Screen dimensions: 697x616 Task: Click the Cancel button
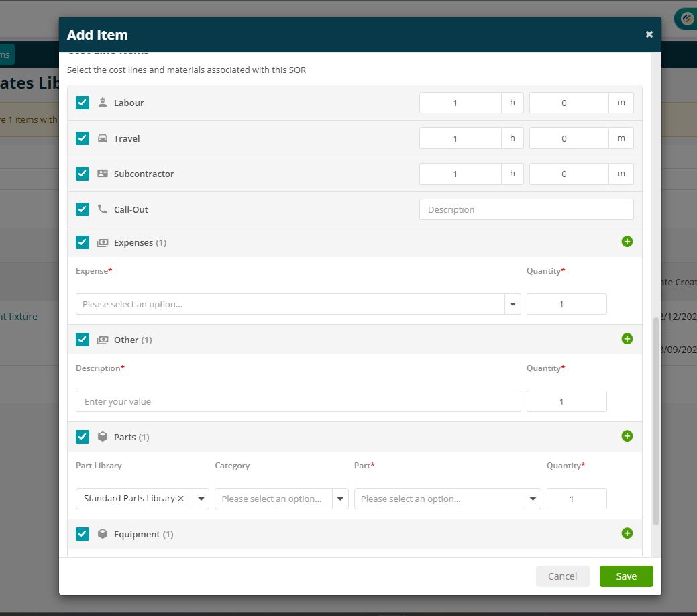[x=562, y=576]
